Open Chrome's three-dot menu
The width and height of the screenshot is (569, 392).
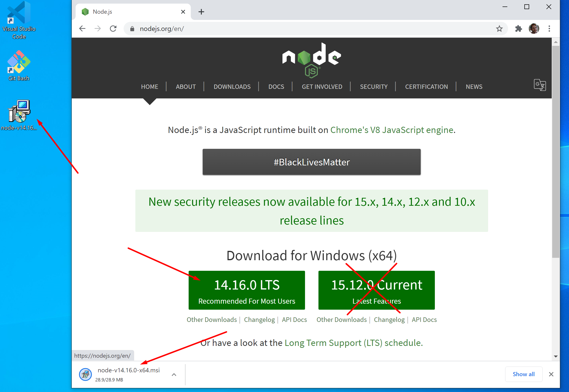(x=549, y=29)
